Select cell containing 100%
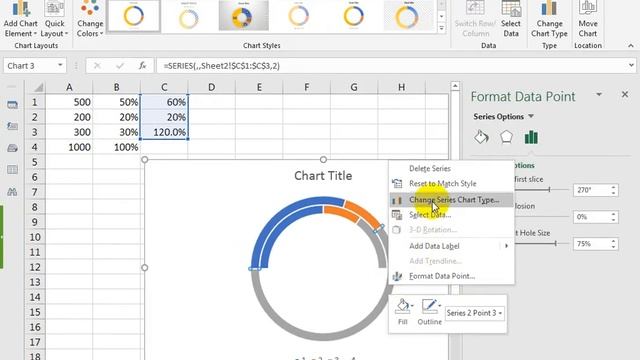 tap(117, 147)
